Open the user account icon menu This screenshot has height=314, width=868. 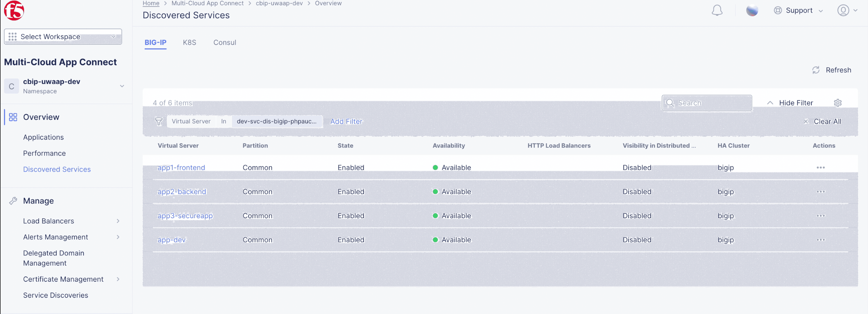(843, 11)
